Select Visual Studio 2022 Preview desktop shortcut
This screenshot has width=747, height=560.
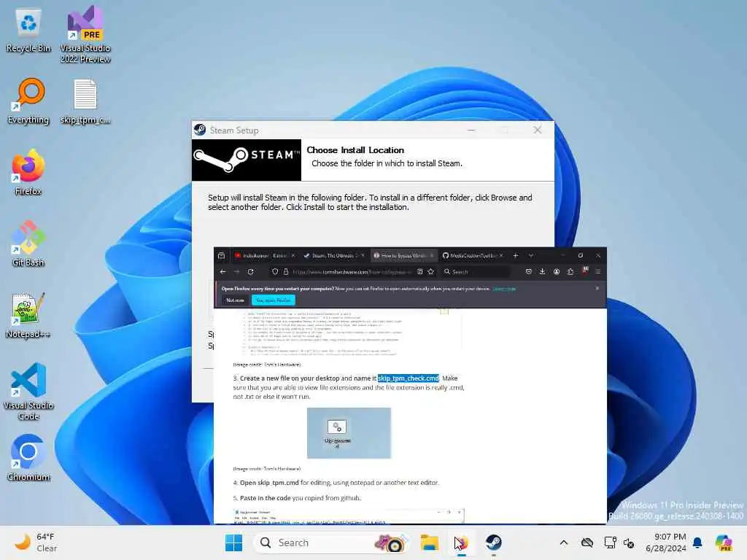tap(85, 34)
